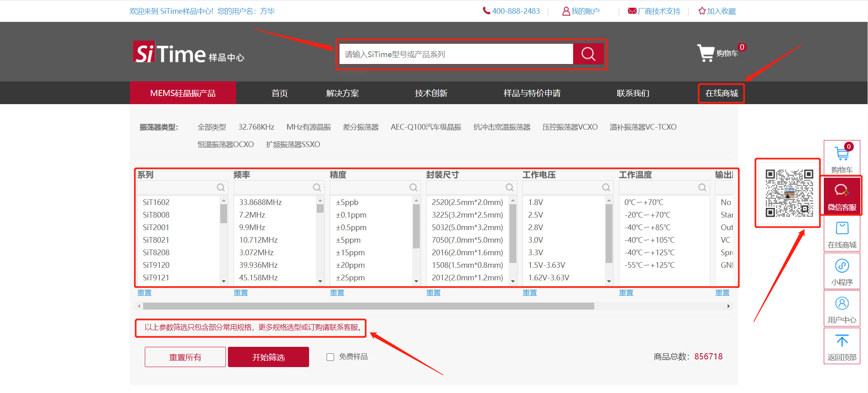Click down arrow of 封装尺寸 list scrollbar
The height and width of the screenshot is (393, 868).
[x=513, y=281]
